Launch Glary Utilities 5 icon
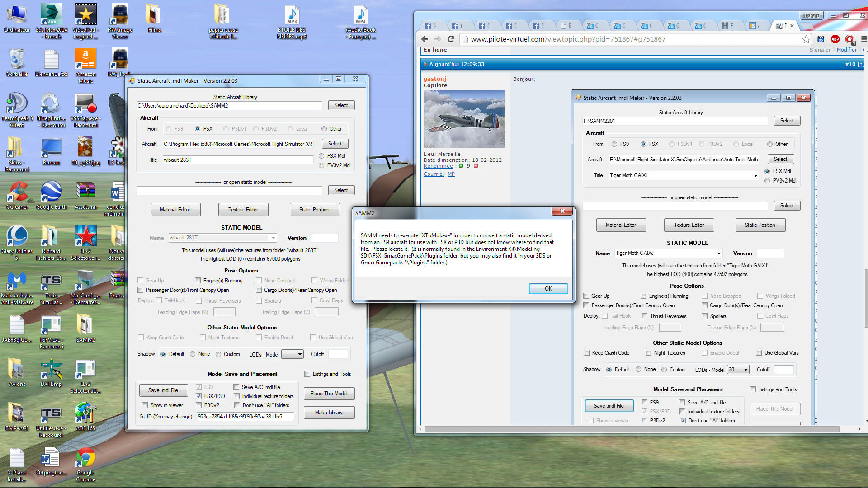 [x=17, y=243]
